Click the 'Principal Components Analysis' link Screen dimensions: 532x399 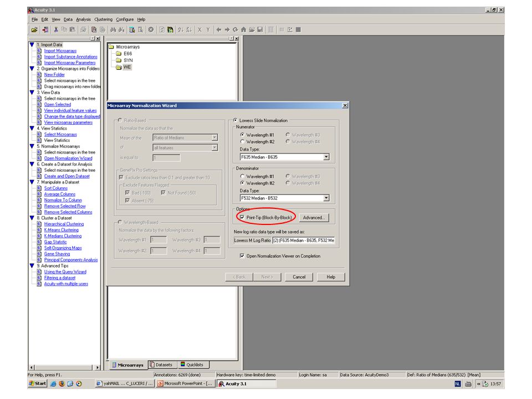click(70, 260)
